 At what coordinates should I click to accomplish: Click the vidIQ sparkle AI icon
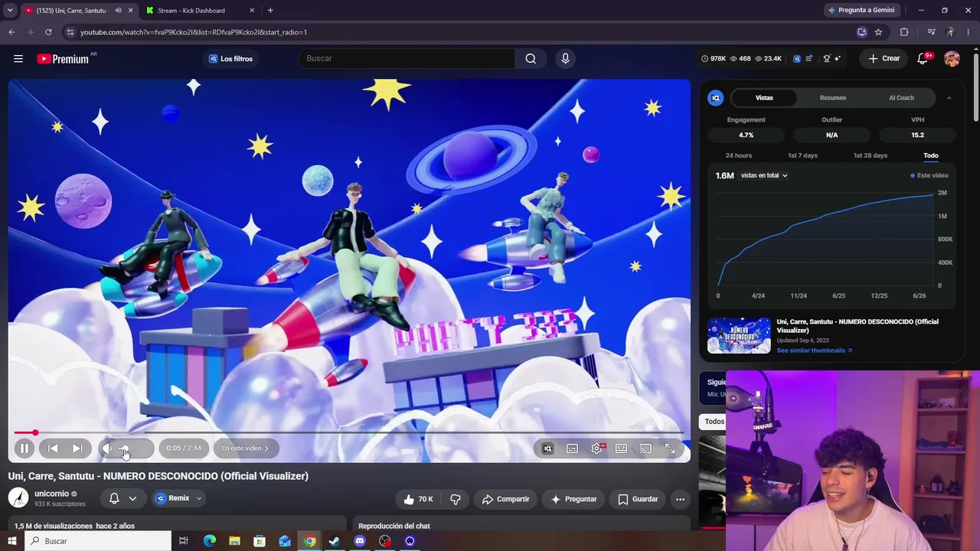click(838, 59)
